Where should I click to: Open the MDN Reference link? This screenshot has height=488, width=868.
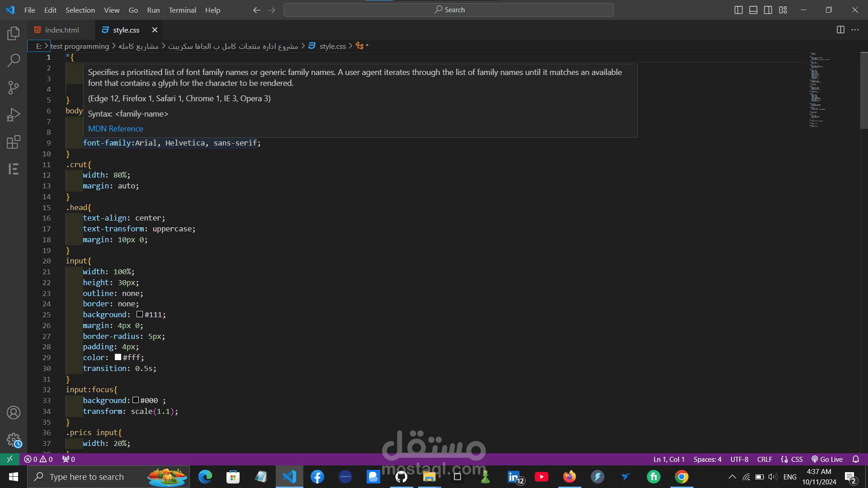[115, 129]
